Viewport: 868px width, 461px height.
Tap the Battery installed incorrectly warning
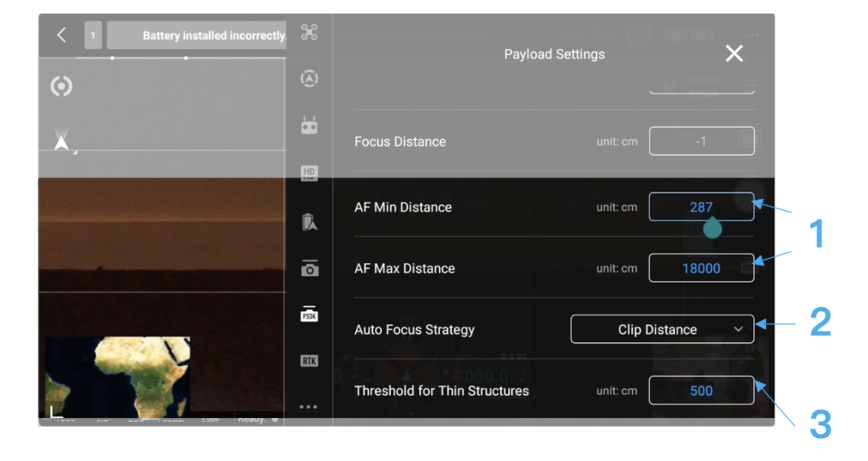(x=197, y=36)
